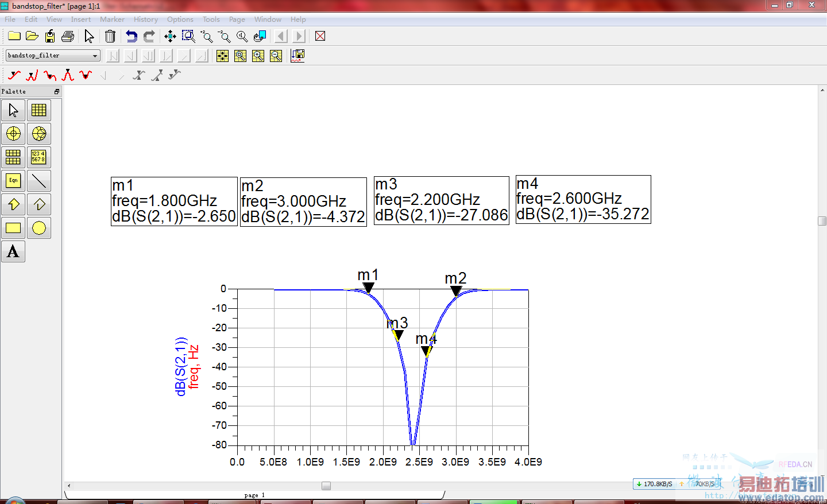The width and height of the screenshot is (827, 504).
Task: Pick the rectangular plot from Palette
Action: click(39, 110)
